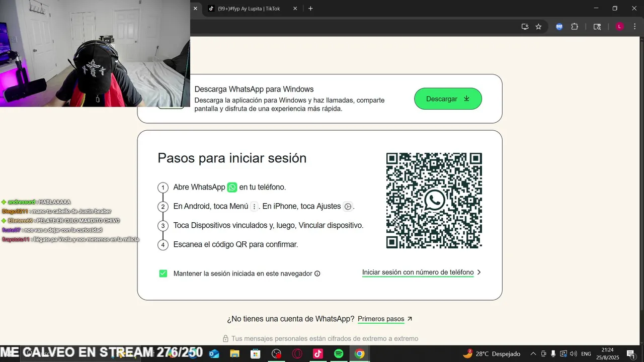Switch to the TikTok Ay Lupita tab

pos(249,9)
